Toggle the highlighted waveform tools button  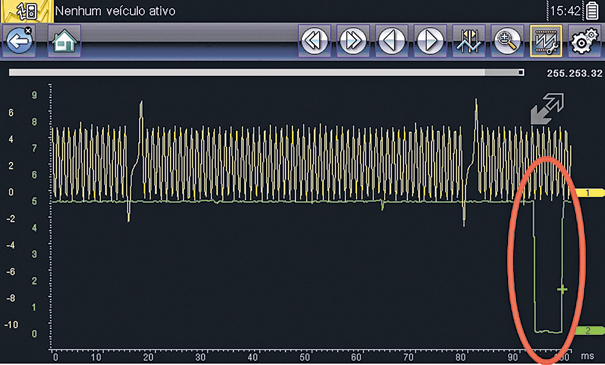(546, 41)
